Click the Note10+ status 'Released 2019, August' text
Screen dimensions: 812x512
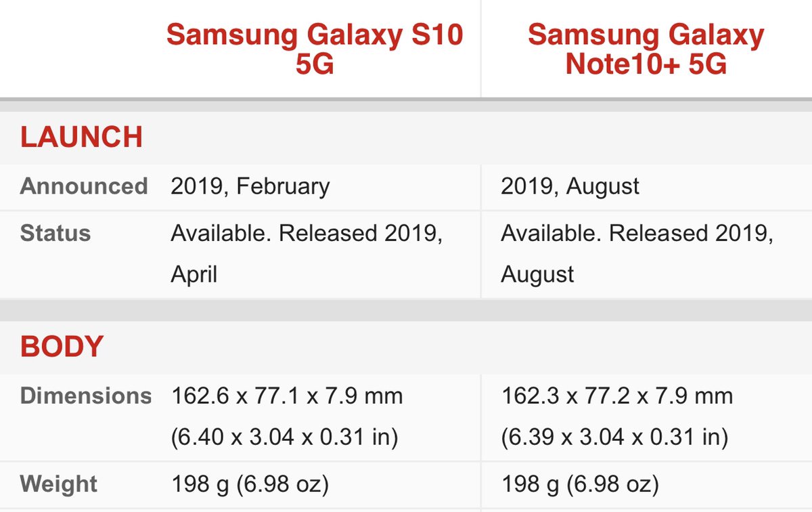(637, 254)
